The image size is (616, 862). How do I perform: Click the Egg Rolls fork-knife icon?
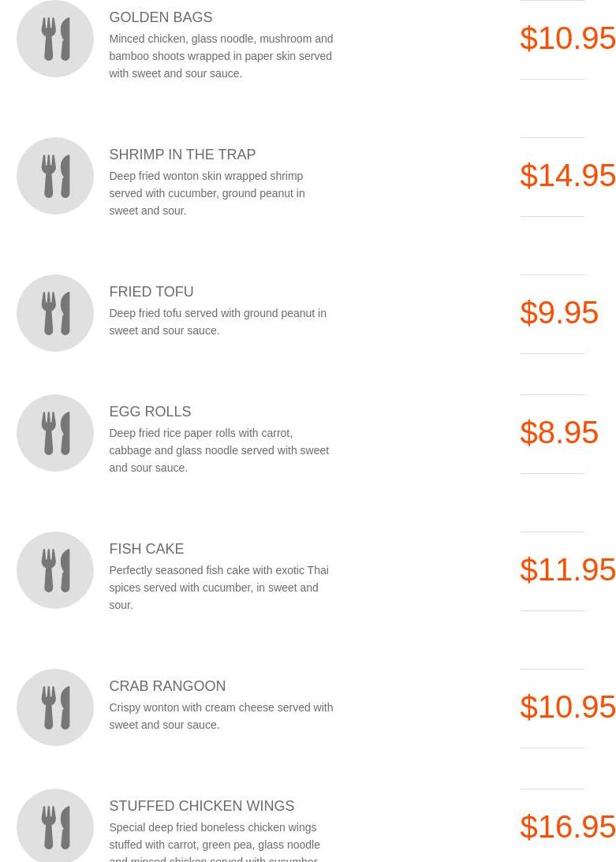(55, 433)
